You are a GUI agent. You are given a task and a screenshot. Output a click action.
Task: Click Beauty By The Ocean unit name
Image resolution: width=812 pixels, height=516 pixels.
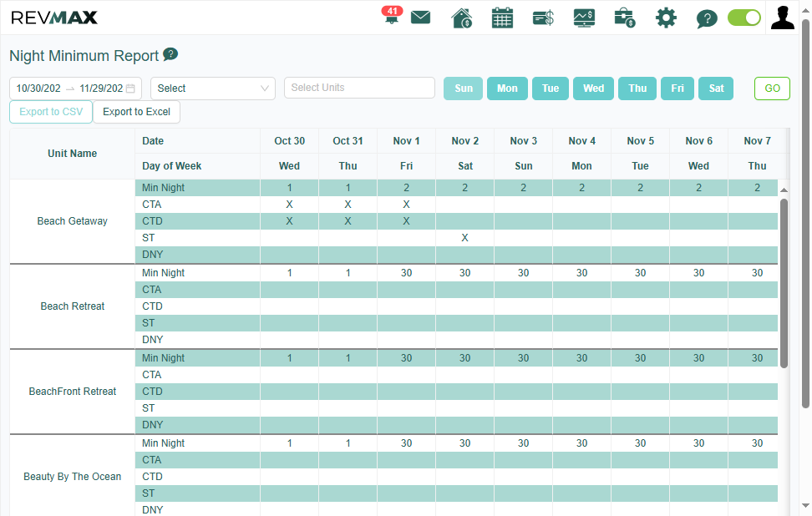coord(73,477)
